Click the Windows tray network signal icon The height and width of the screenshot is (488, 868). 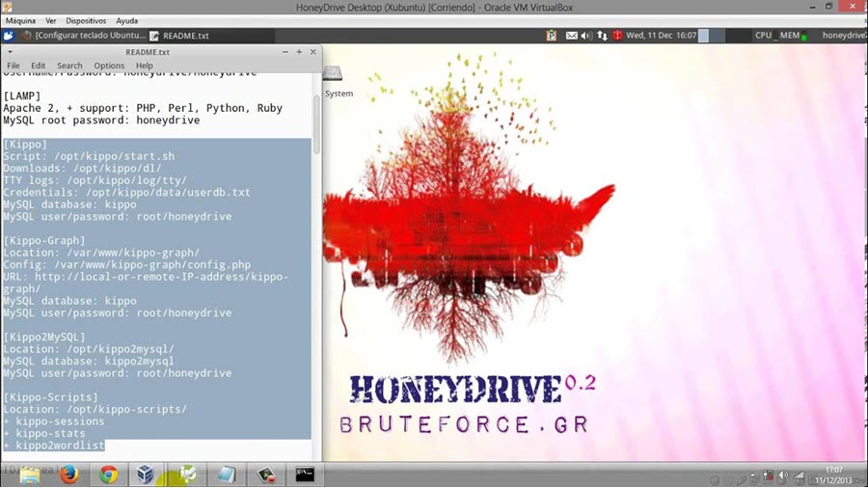pyautogui.click(x=799, y=475)
